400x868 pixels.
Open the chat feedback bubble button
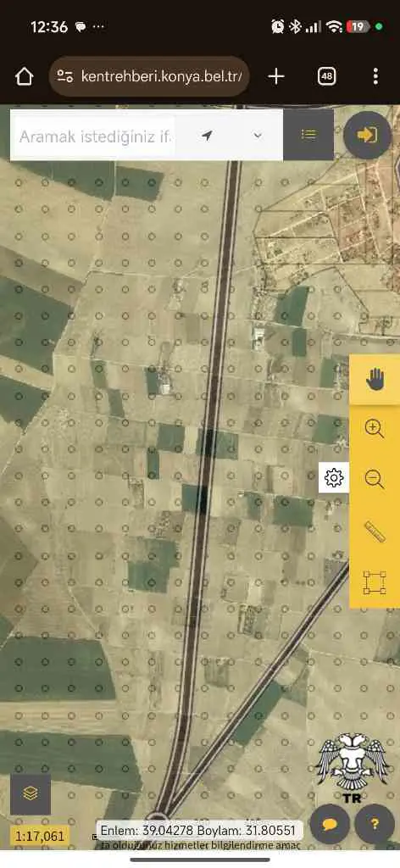pyautogui.click(x=330, y=824)
